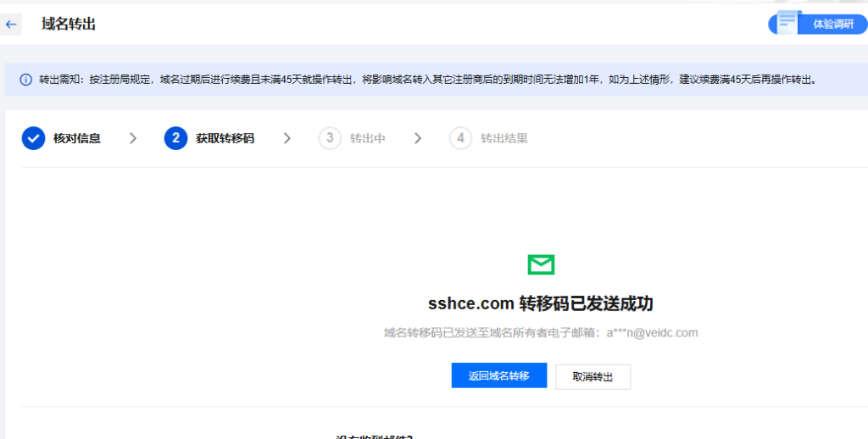The image size is (868, 439).
Task: Select the step 2 numbered circle
Action: click(x=175, y=138)
